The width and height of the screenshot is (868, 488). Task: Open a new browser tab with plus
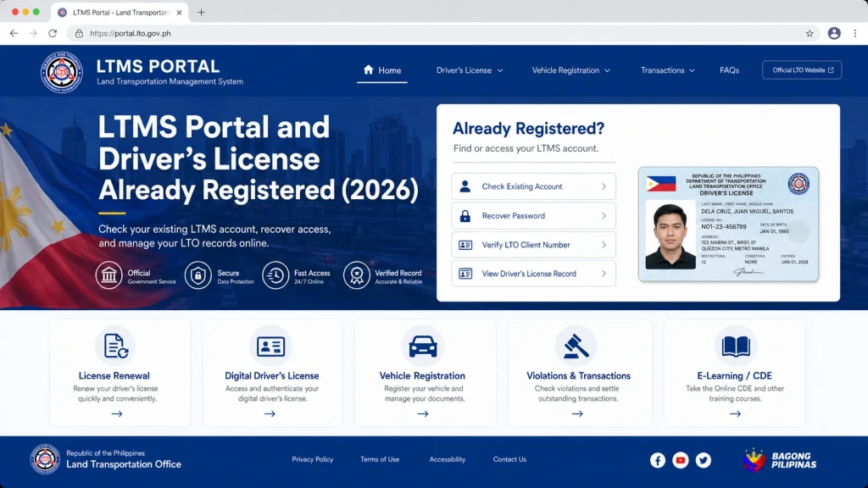coord(201,12)
